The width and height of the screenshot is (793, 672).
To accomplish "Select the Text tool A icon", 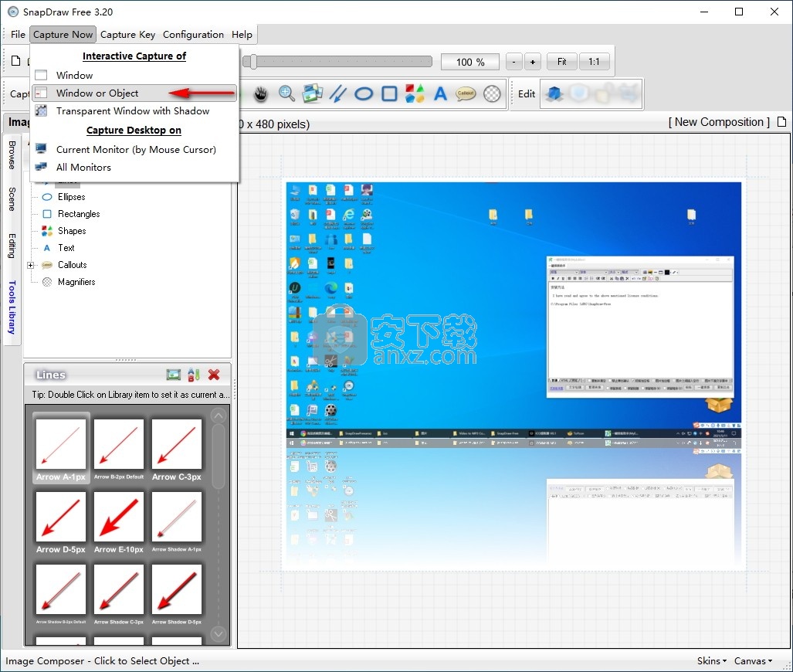I will pos(440,93).
